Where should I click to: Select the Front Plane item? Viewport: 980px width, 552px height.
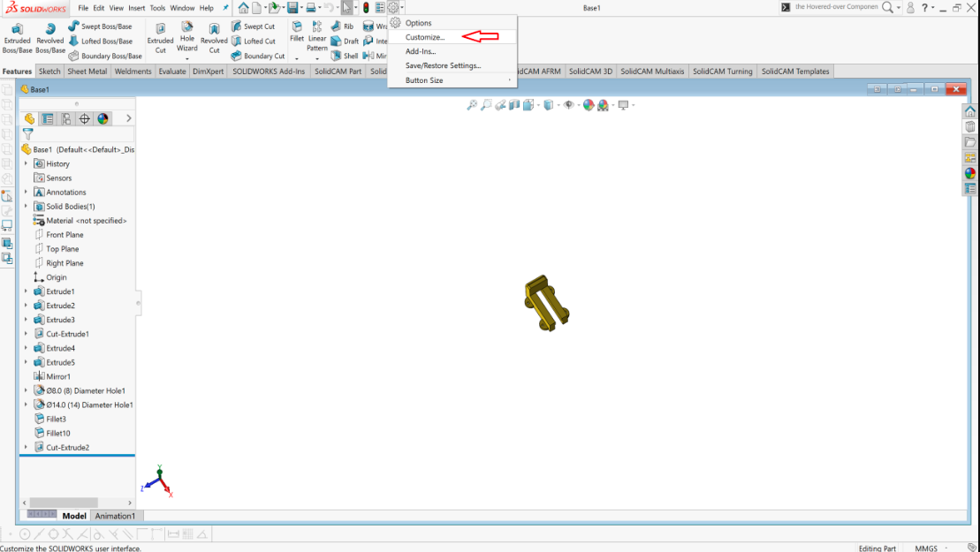[x=58, y=235]
